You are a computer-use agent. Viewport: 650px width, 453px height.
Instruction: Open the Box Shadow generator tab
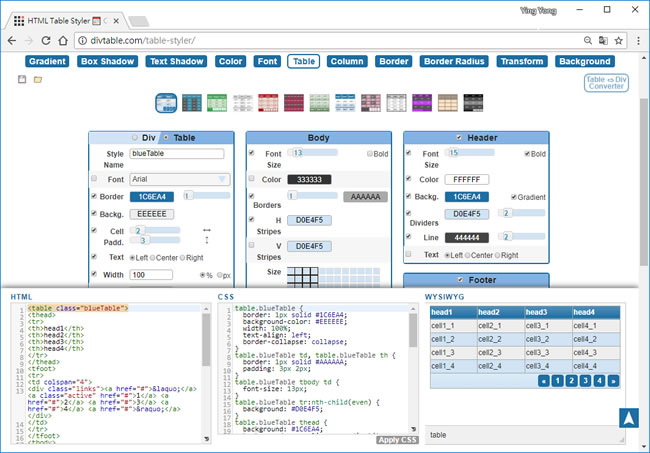106,61
